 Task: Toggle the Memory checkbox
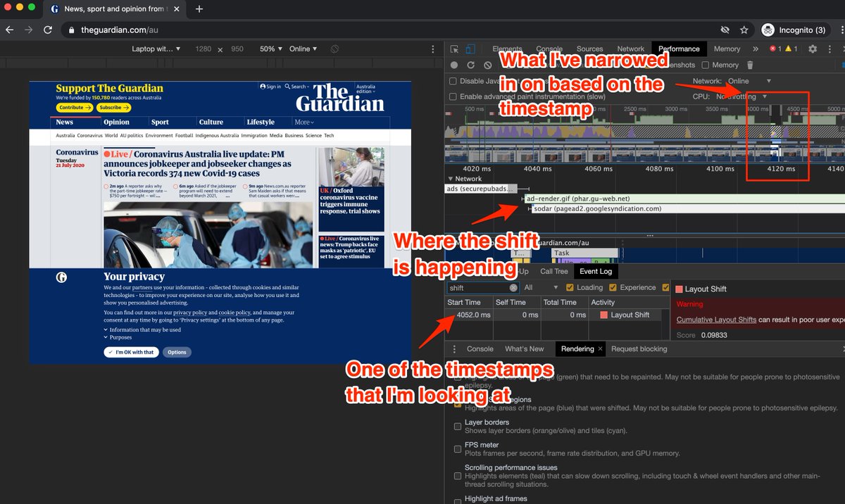(x=706, y=65)
